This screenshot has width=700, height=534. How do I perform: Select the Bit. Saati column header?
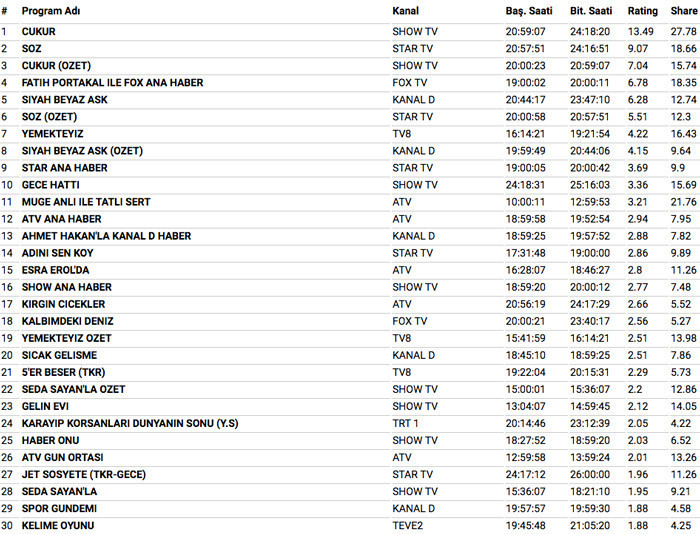click(591, 11)
